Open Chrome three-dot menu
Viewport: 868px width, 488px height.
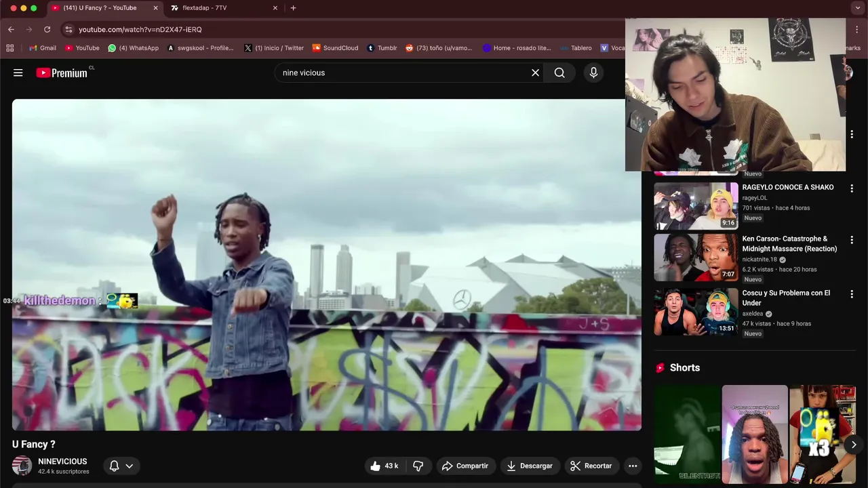pyautogui.click(x=857, y=29)
